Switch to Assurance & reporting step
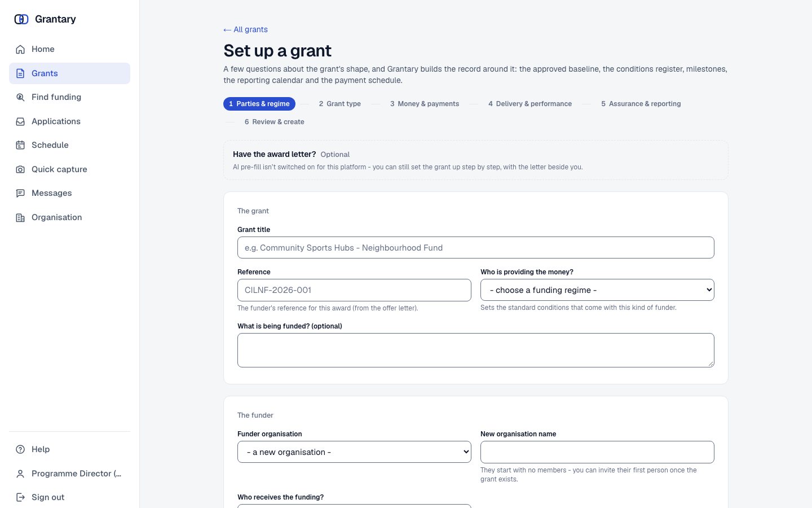Image resolution: width=812 pixels, height=508 pixels. tap(641, 104)
